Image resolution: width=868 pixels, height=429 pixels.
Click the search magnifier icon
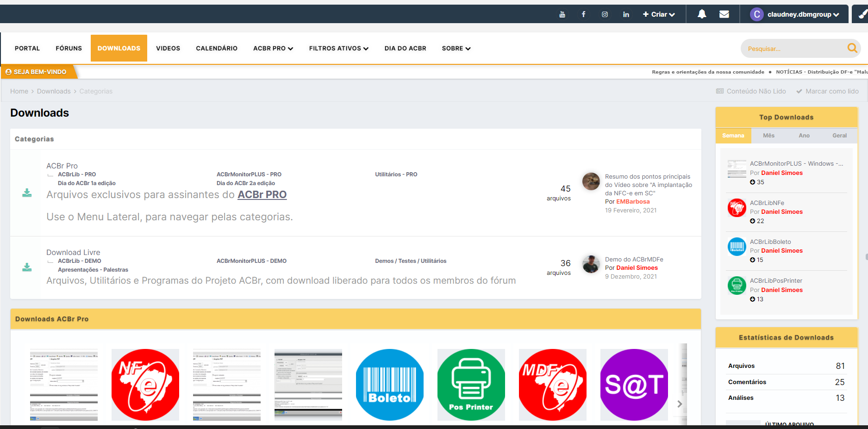pyautogui.click(x=852, y=48)
